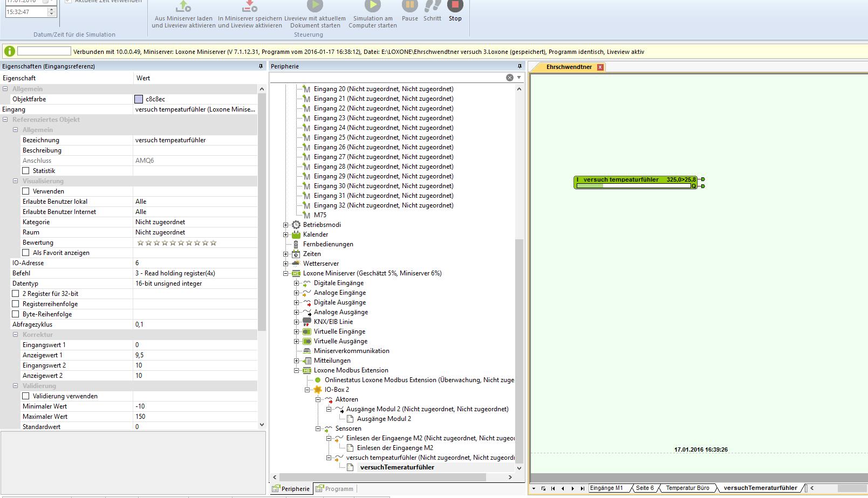Clear the Peripherie search field
Viewport: 868px width, 498px height.
509,78
